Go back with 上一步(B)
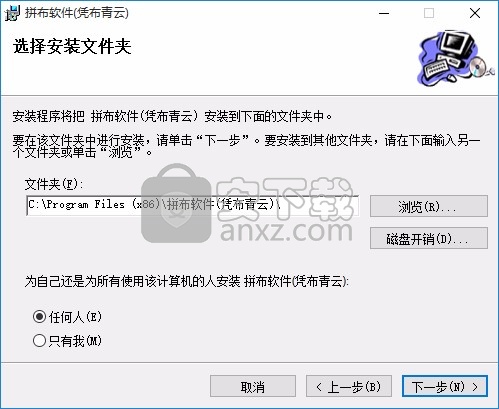499x409 pixels. (349, 387)
